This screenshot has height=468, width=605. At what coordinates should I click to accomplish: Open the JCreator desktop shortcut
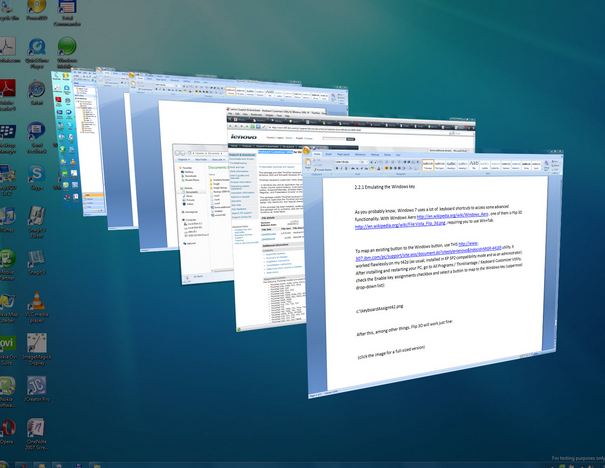pos(36,389)
